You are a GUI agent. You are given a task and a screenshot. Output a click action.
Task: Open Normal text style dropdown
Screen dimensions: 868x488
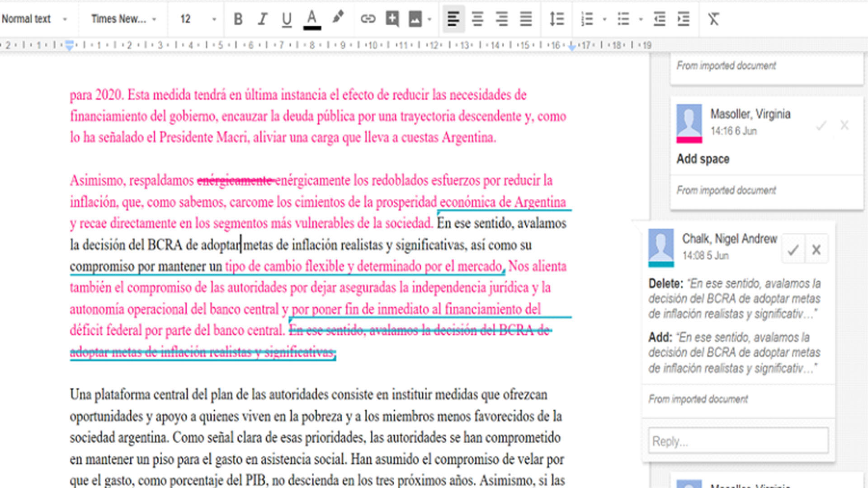34,19
